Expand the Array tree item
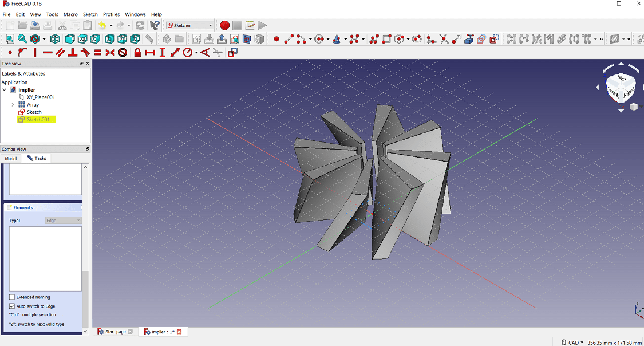Image resolution: width=644 pixels, height=346 pixels. 13,105
